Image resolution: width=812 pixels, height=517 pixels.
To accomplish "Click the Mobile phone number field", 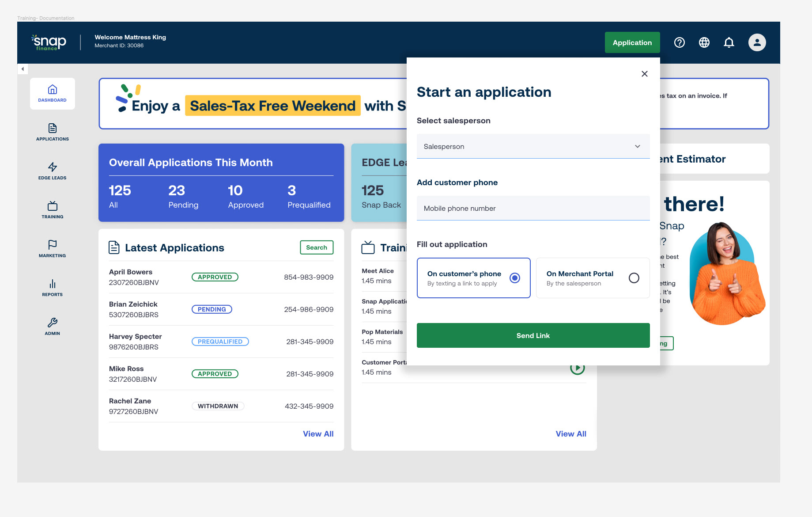I will (533, 208).
